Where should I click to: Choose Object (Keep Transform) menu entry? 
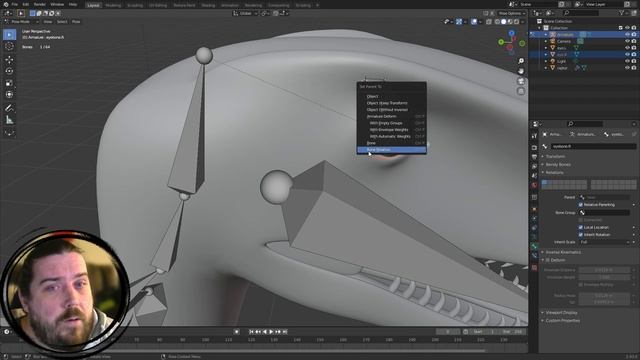click(x=391, y=103)
